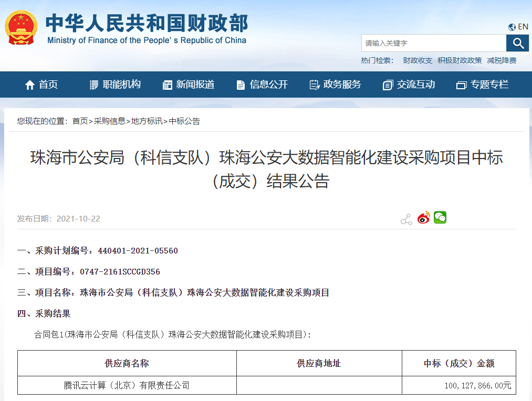The image size is (532, 401).
Task: Click supplier cell 腾讯云计算（北京）有限责任公司
Action: point(127,385)
